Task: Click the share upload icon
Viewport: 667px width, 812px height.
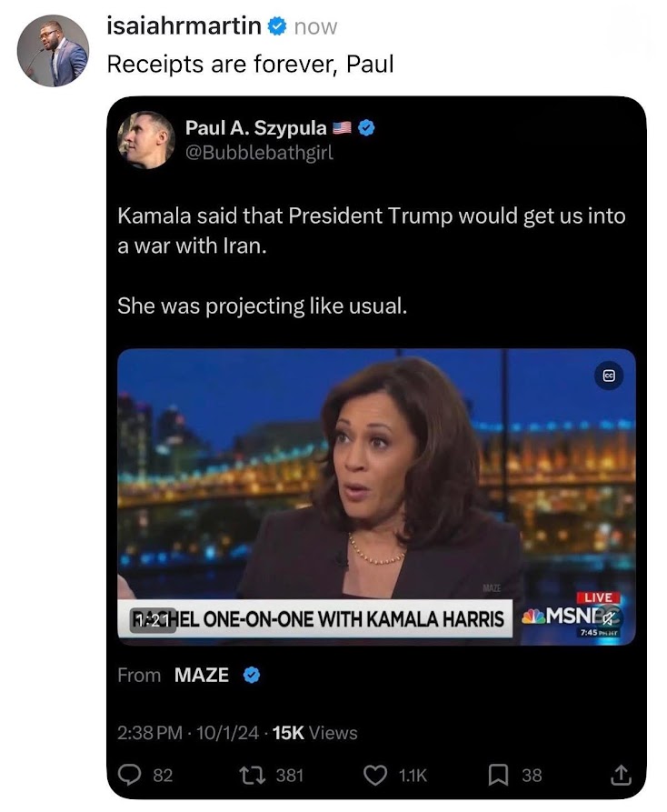Action: [621, 775]
